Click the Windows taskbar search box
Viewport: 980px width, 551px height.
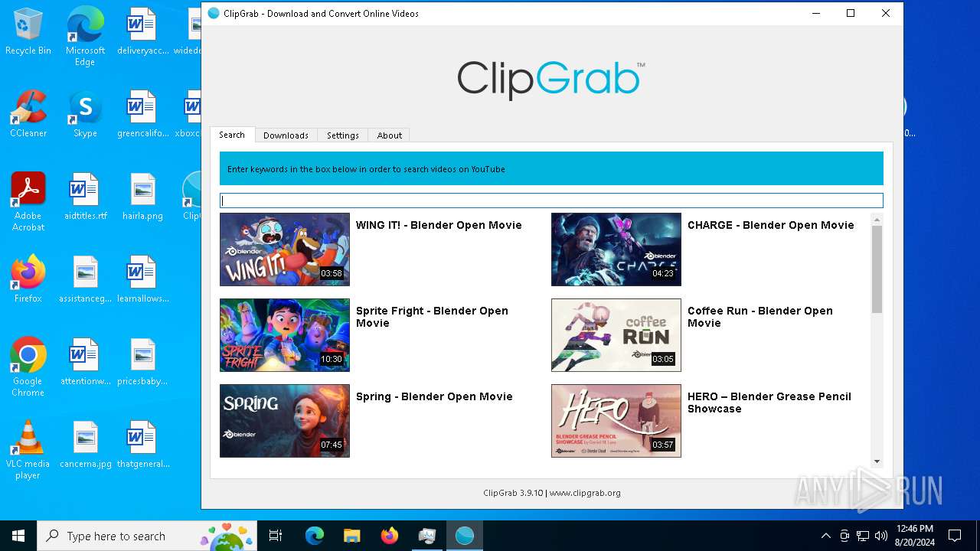(x=148, y=536)
